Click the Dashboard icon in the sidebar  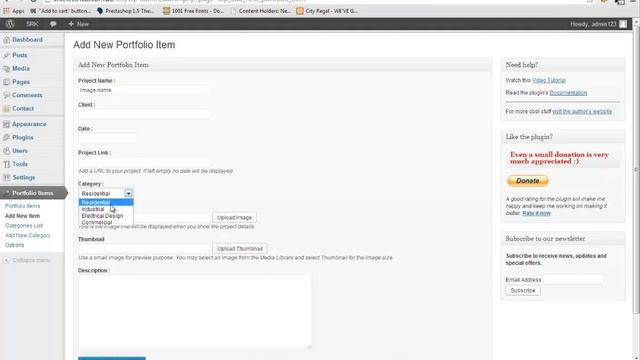coord(7,40)
